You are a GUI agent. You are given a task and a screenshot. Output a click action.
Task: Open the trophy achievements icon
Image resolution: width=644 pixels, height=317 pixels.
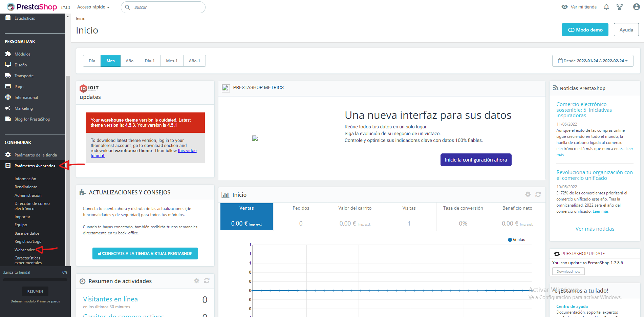tap(620, 7)
